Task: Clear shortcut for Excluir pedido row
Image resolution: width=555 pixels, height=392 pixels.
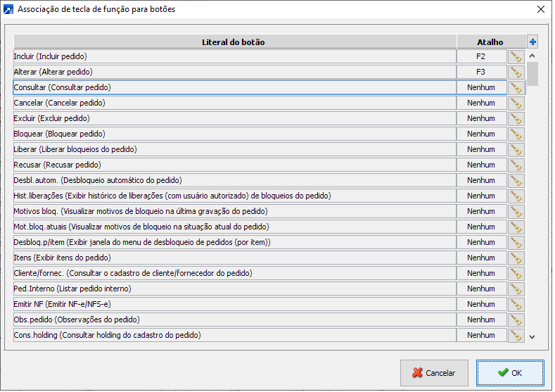Action: pos(516,119)
